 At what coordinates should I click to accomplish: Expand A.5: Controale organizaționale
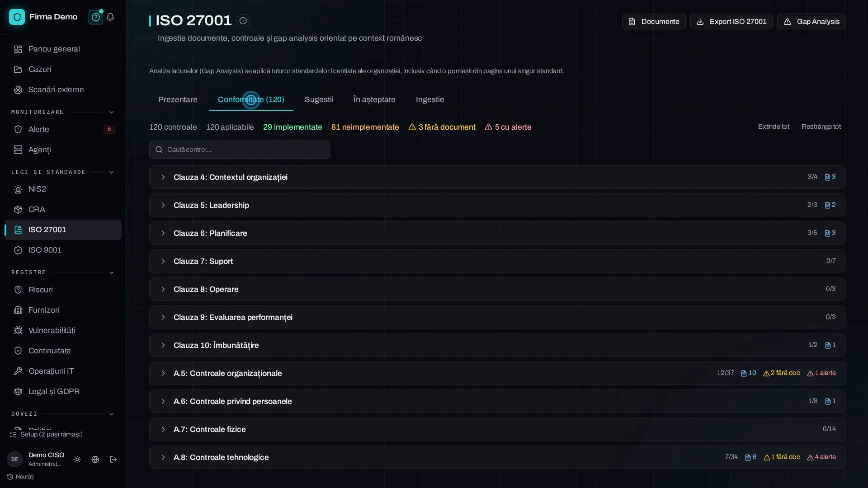[x=497, y=373]
